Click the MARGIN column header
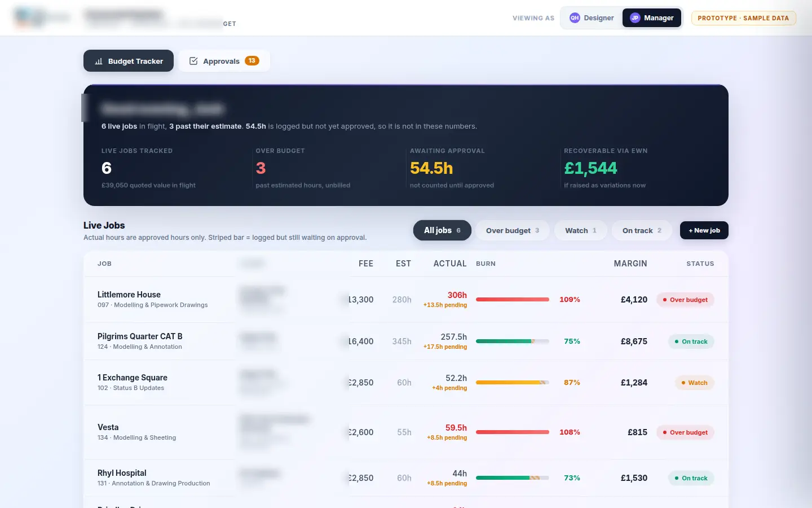This screenshot has width=812, height=508. point(630,264)
